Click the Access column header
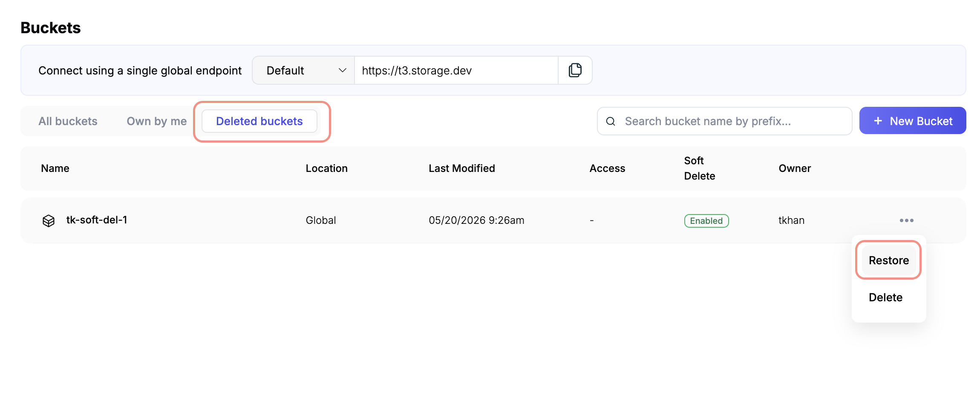Viewport: 980px width, 406px height. click(607, 168)
